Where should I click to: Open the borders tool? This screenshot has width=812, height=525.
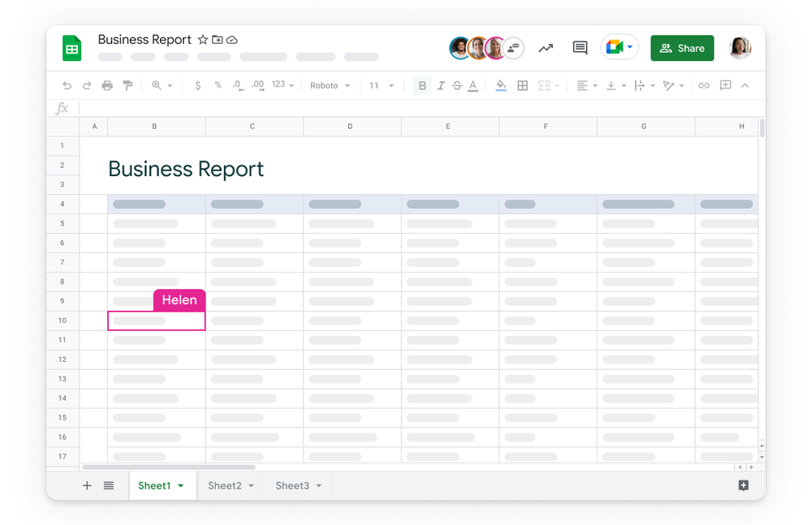[x=522, y=85]
